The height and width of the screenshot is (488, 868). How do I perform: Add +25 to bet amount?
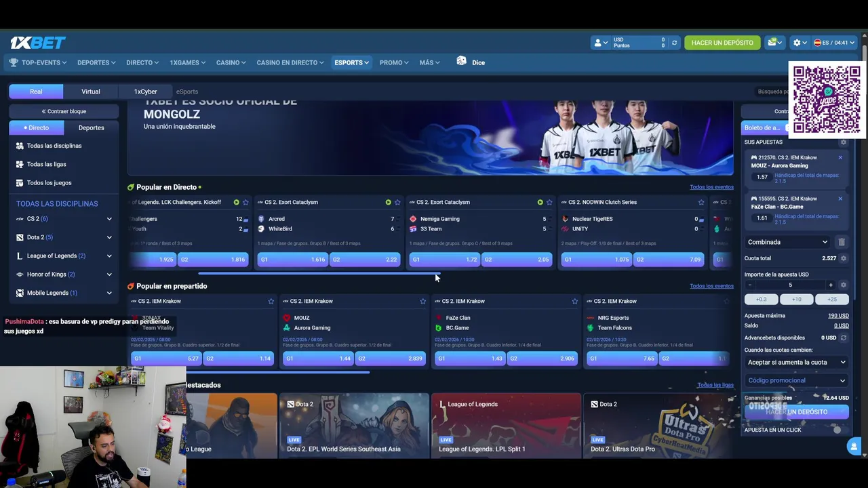click(832, 299)
